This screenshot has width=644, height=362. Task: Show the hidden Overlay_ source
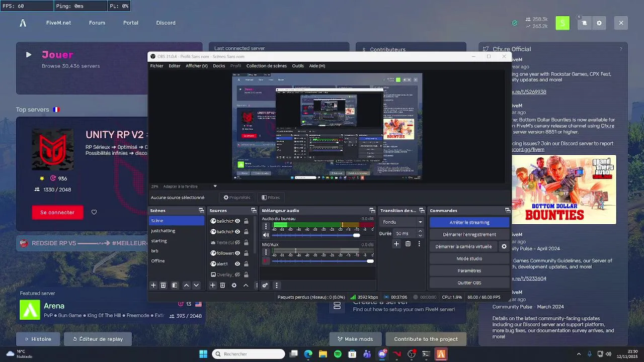pos(237,275)
